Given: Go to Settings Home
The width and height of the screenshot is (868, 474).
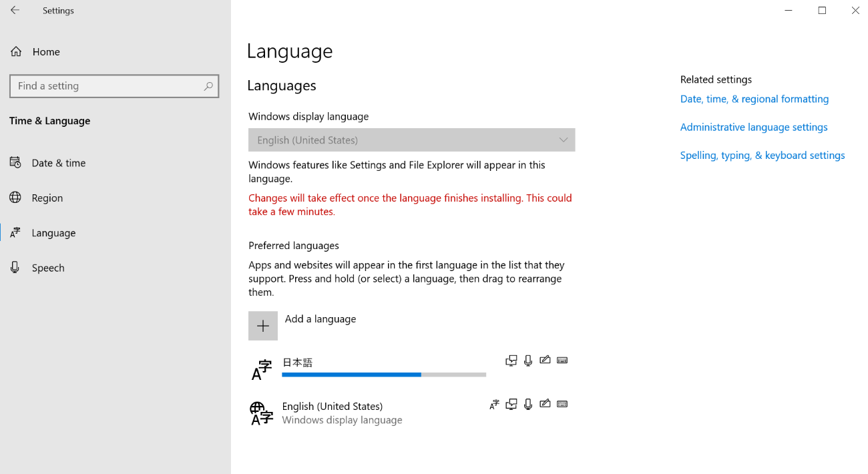Looking at the screenshot, I should [116, 51].
